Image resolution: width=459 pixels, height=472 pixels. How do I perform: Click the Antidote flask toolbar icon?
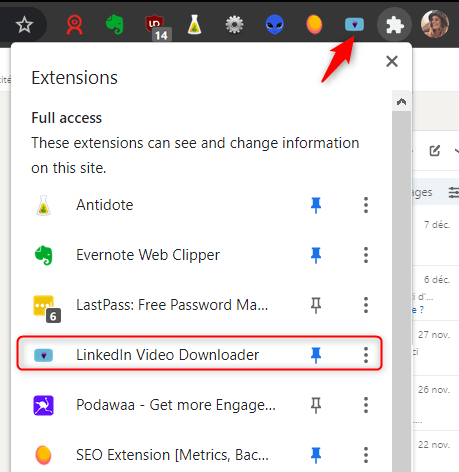(x=194, y=25)
